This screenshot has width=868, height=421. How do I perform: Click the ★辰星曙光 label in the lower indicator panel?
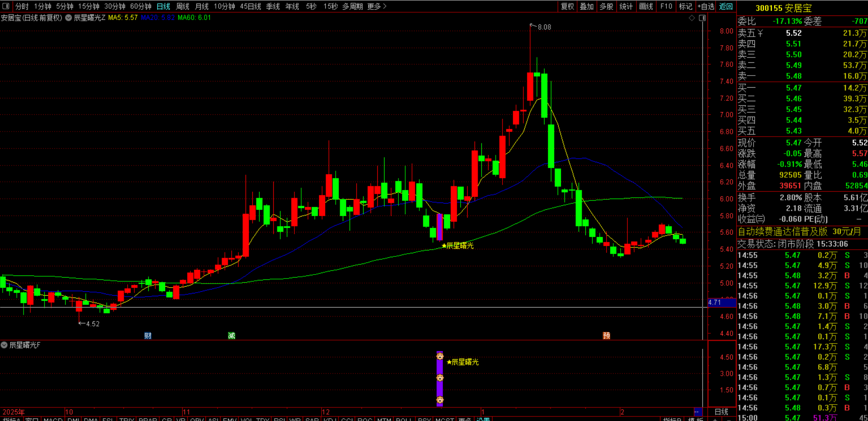[x=462, y=362]
